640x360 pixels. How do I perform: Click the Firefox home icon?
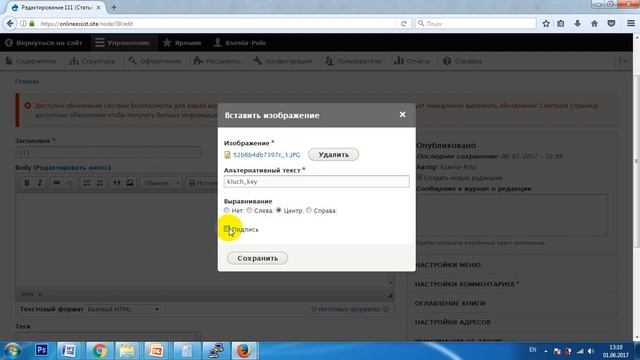click(x=594, y=24)
